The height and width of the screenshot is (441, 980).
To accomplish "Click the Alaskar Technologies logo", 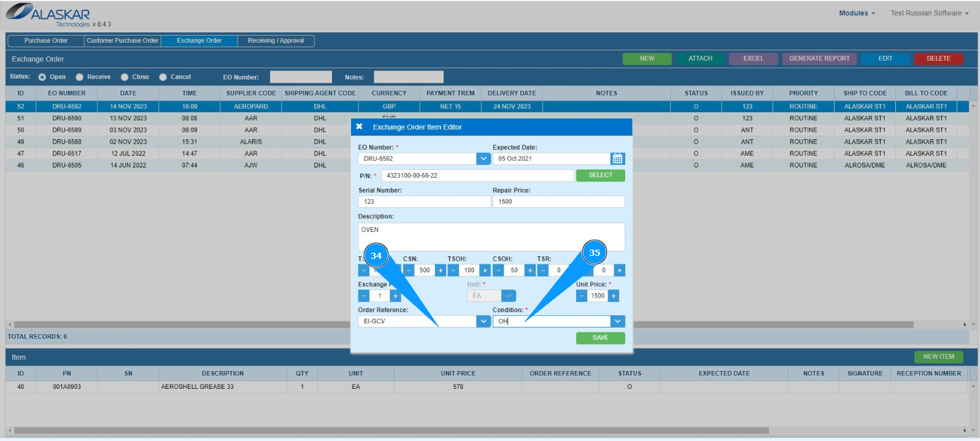I will coord(49,15).
